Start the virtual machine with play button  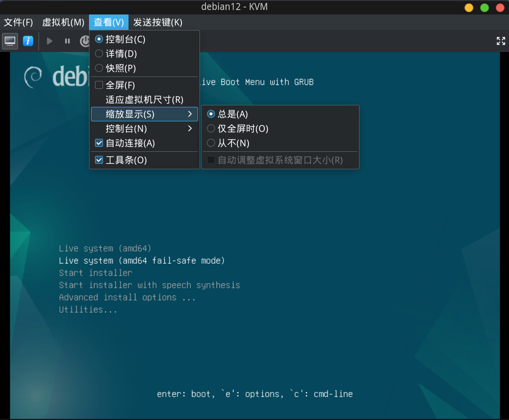(49, 41)
